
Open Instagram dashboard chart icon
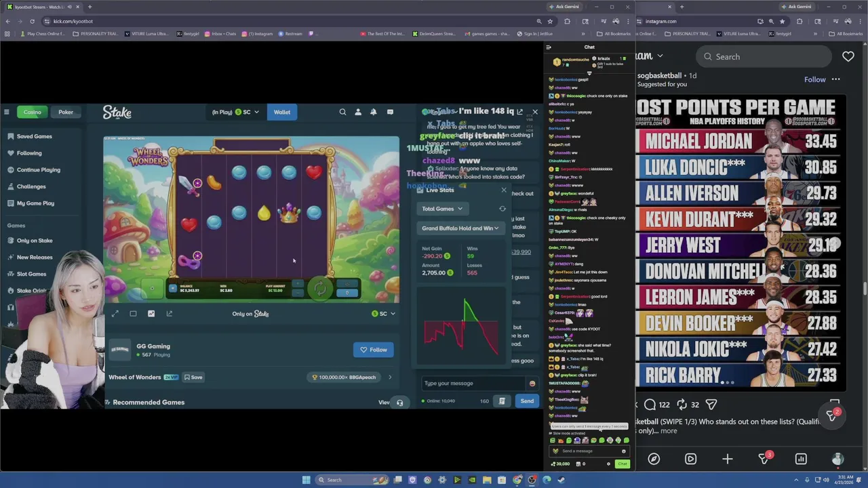tap(801, 459)
